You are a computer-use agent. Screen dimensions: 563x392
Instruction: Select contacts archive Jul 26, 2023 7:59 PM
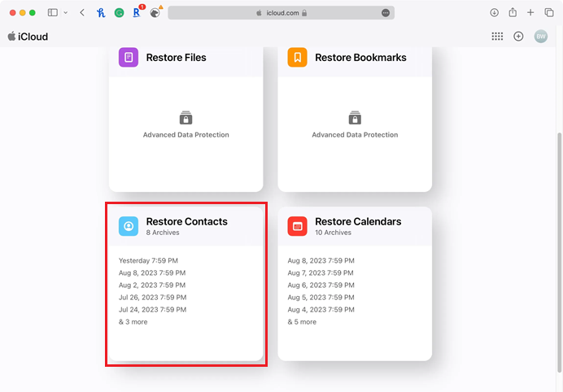pos(153,297)
